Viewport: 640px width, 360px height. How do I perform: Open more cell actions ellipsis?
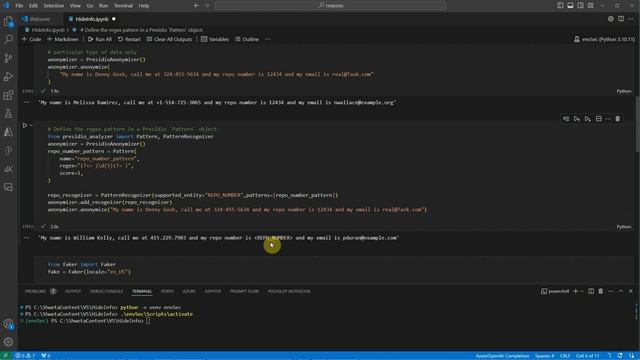608,119
